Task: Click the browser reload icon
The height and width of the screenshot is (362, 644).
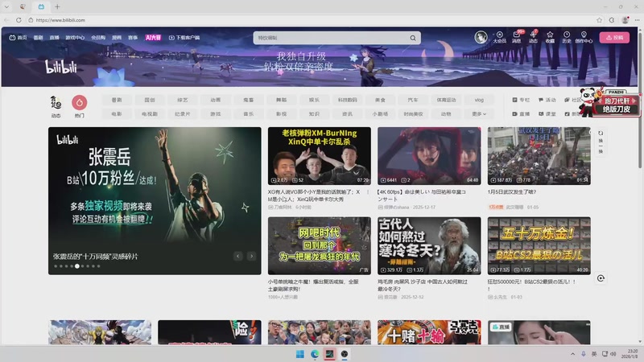Action: coord(19,19)
